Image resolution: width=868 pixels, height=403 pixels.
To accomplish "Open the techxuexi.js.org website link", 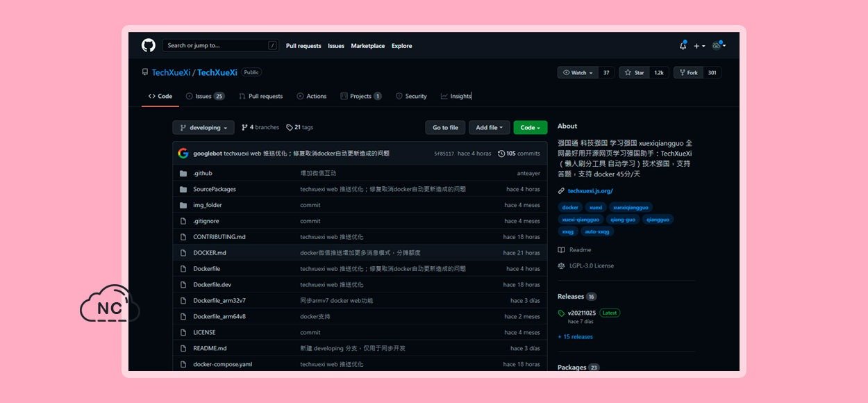I will pyautogui.click(x=590, y=191).
